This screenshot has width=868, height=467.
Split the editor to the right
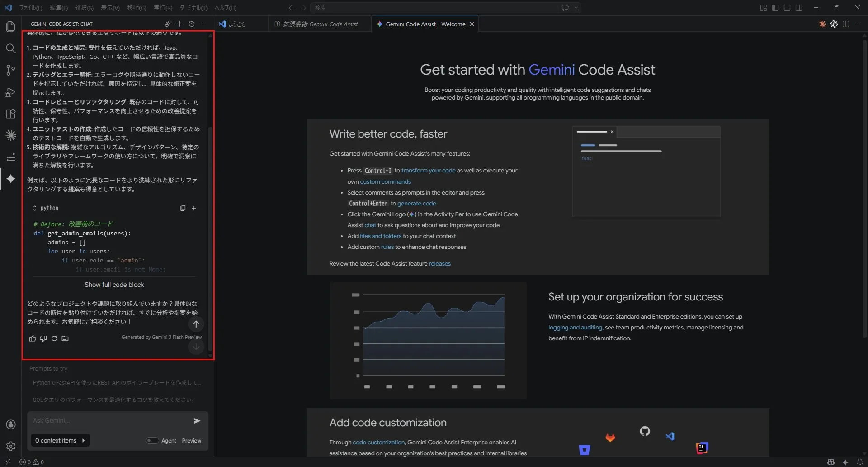846,24
